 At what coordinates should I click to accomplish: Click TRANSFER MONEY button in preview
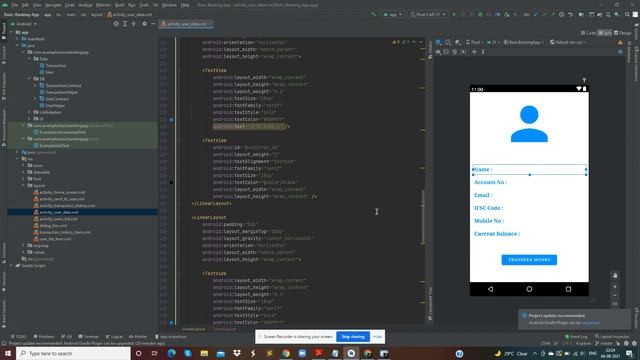[x=529, y=260]
